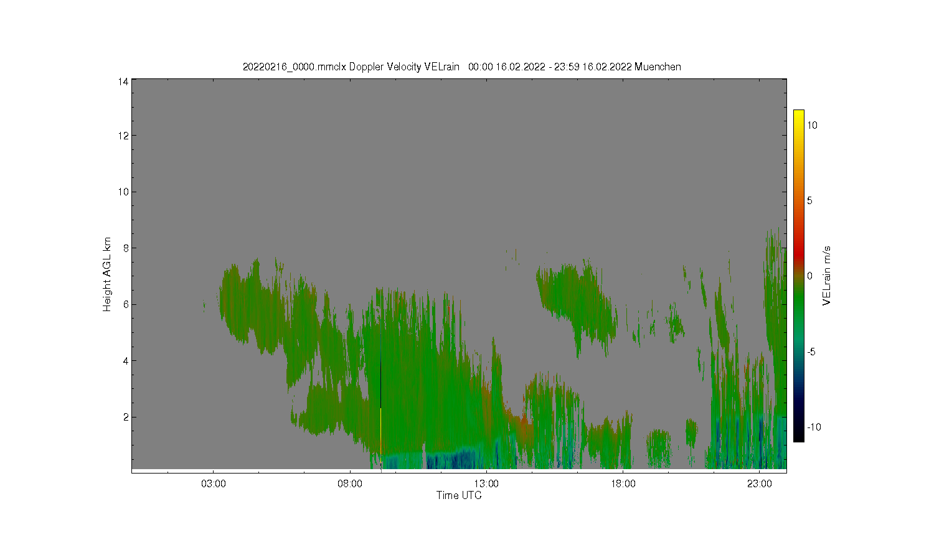Click the 03:00 time tick label
Image resolution: width=934 pixels, height=560 pixels.
click(x=214, y=483)
